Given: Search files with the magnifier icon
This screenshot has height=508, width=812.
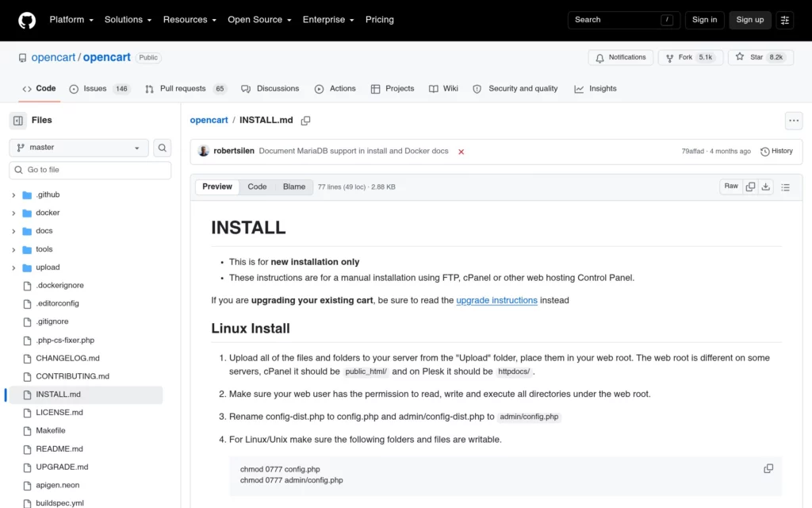Looking at the screenshot, I should click(x=162, y=148).
